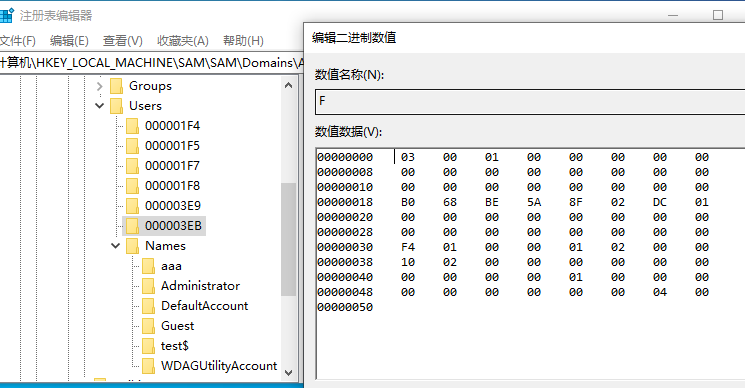Click folder icon beside DefaultAccount
This screenshot has height=388, width=745.
tap(149, 306)
